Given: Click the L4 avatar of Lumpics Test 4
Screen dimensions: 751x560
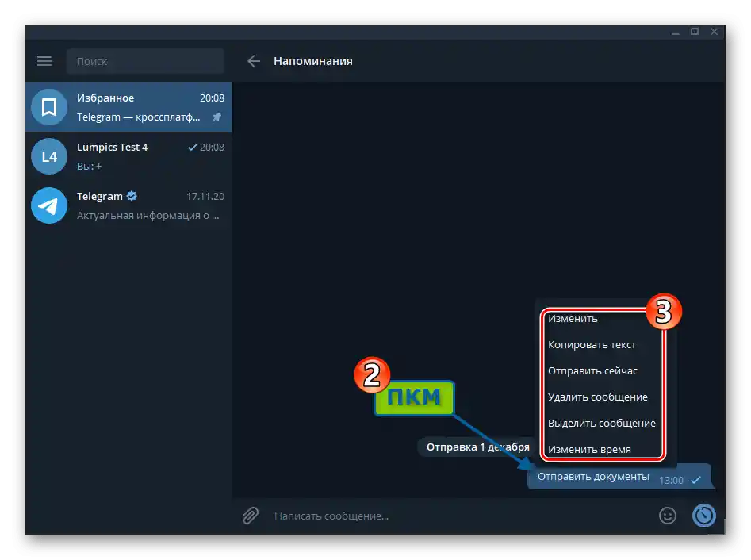Looking at the screenshot, I should coord(49,156).
